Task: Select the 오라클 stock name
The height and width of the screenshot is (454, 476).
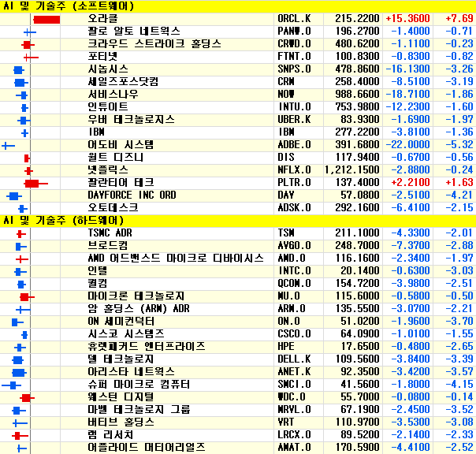Action: [102, 19]
